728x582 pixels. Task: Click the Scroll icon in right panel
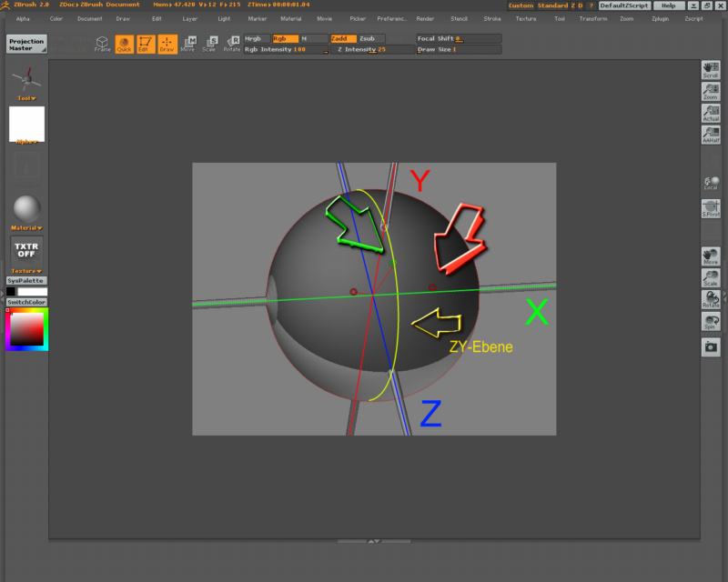point(711,70)
